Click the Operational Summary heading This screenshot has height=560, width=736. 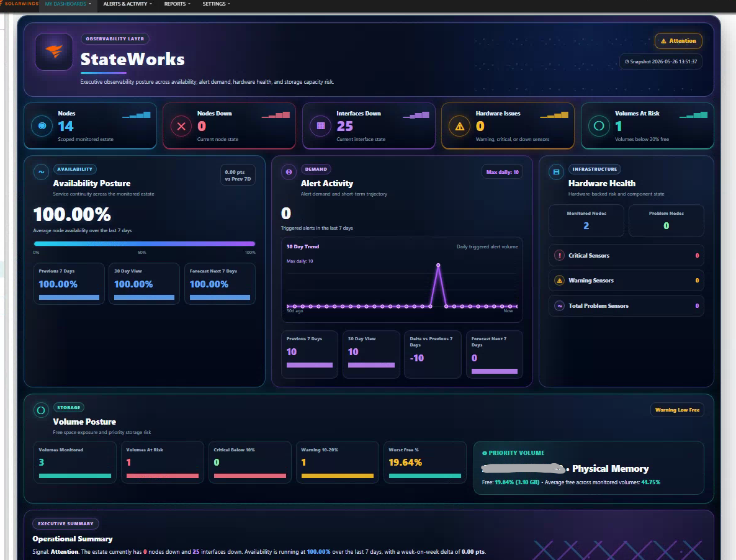coord(72,539)
